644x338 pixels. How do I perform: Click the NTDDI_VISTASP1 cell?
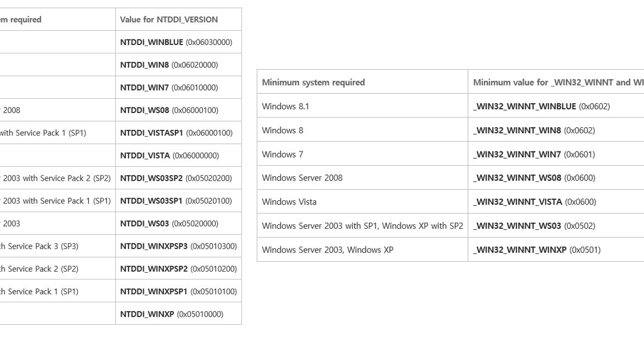[x=178, y=133]
